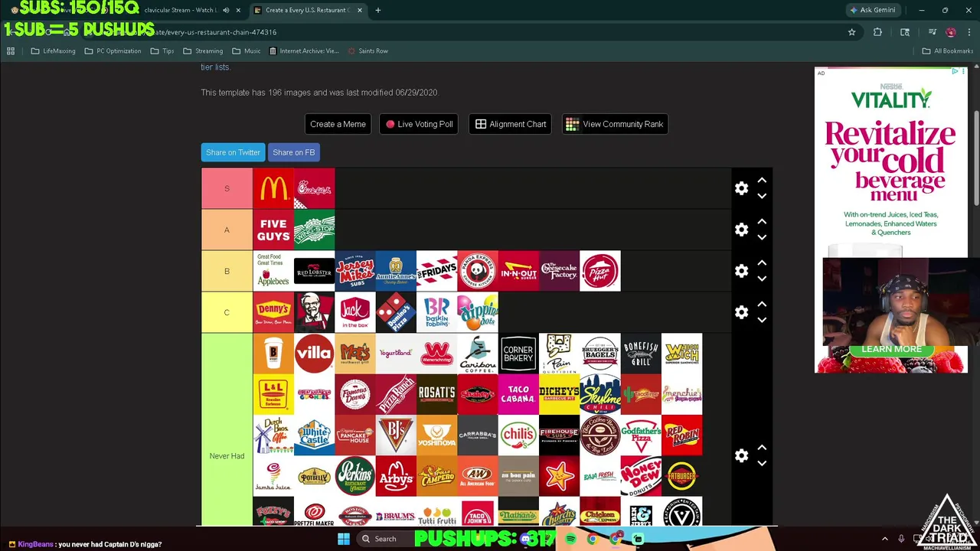Open the Ask Gemini button
Viewport: 980px width, 551px height.
click(x=873, y=10)
